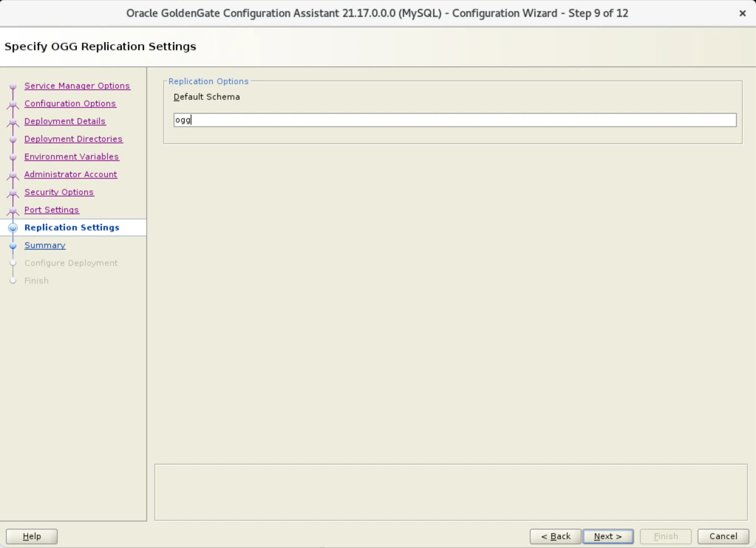This screenshot has width=756, height=548.
Task: Click the node icon beside Service Manager Options
Action: tap(13, 87)
